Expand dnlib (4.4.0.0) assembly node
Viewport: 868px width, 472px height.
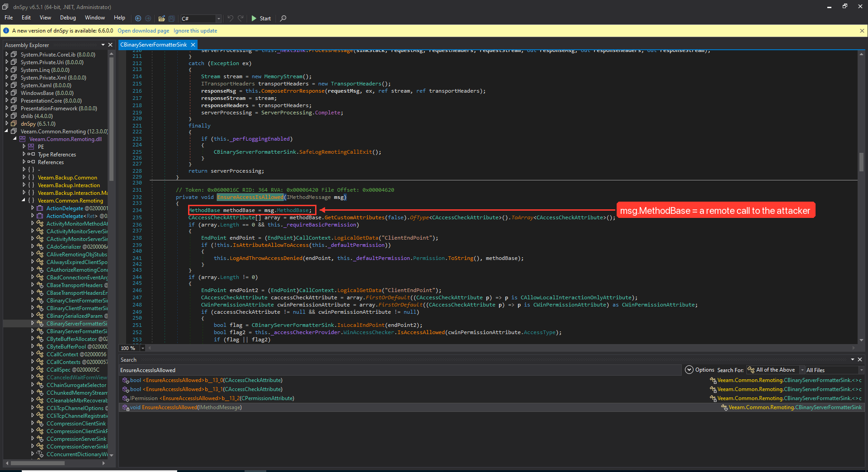(7, 116)
